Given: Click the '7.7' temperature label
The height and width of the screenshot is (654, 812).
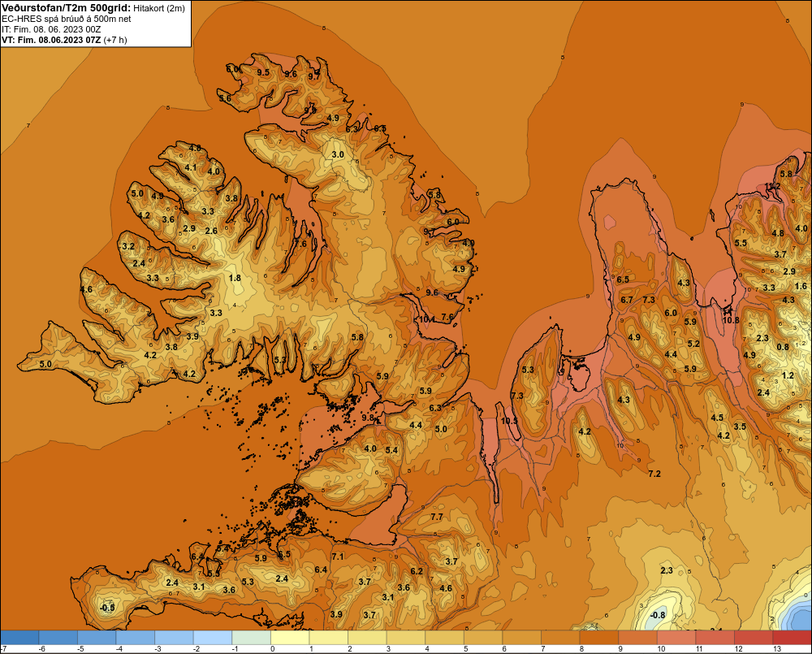Looking at the screenshot, I should pos(437,517).
